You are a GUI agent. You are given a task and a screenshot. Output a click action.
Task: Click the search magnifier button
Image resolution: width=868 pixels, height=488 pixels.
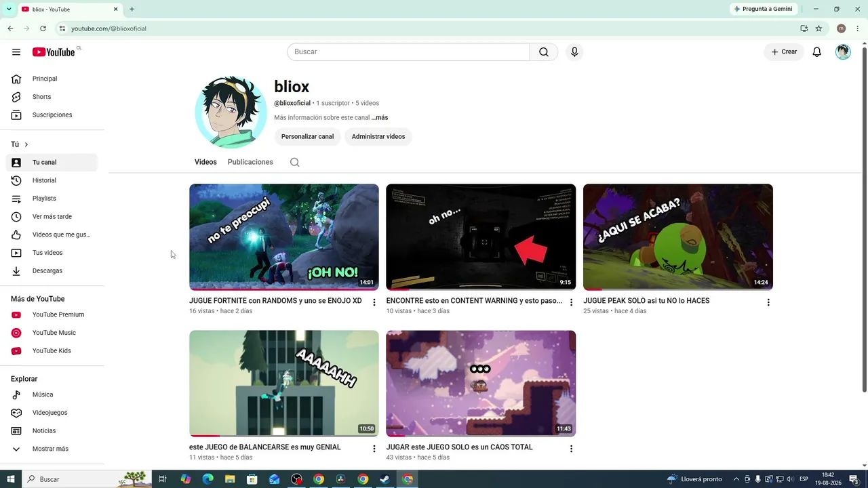coord(544,52)
